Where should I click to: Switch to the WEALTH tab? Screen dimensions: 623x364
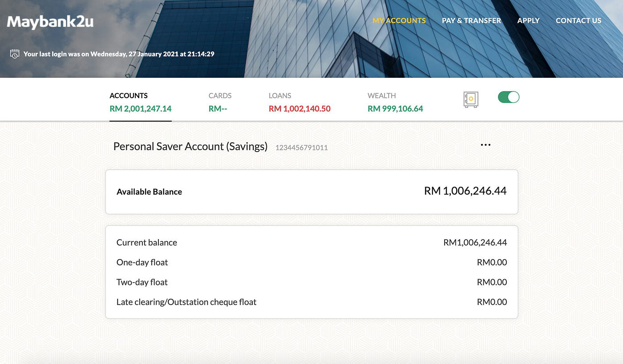(395, 102)
